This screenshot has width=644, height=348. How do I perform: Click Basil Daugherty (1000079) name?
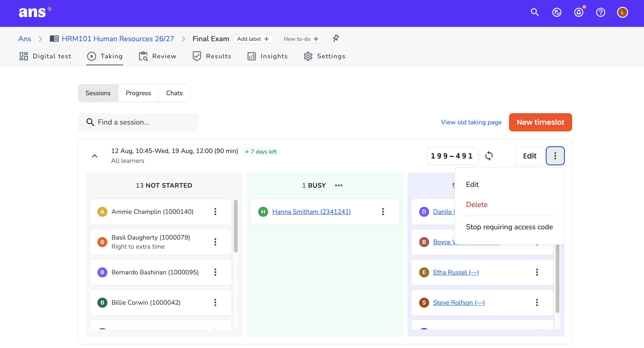151,237
